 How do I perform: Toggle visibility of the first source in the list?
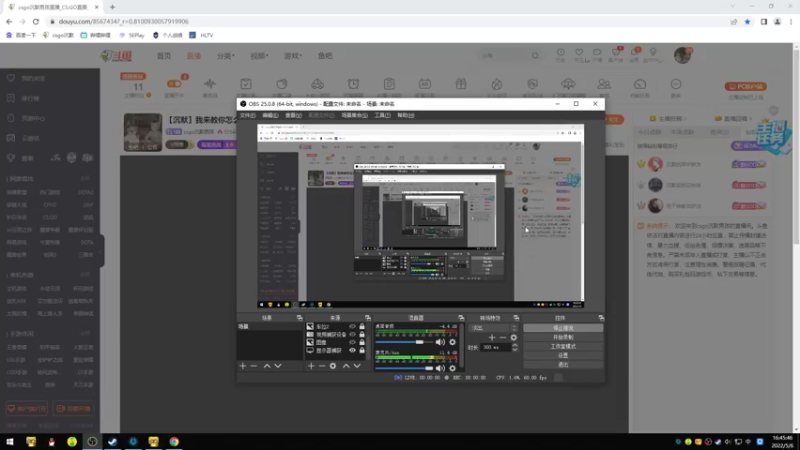coord(352,327)
